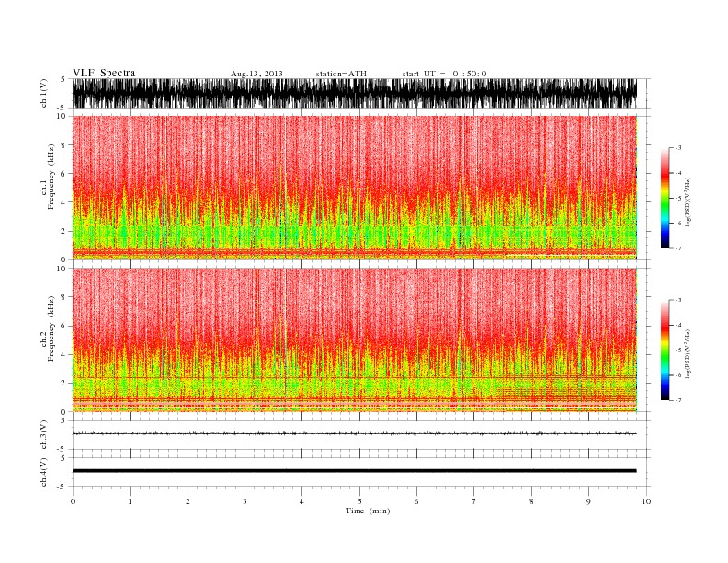Click the 'station=ATH' label
The width and height of the screenshot is (728, 563).
(x=341, y=74)
